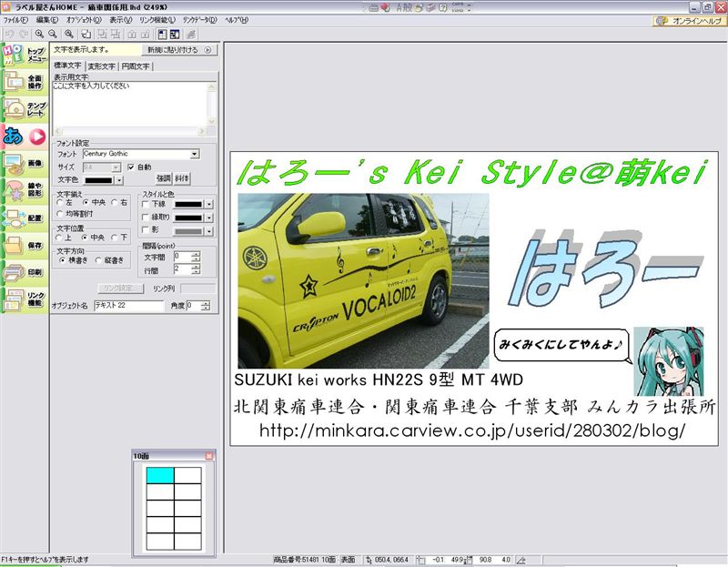Click the 表示用文字 text input area
Viewport: 728px width, 567px height.
pos(130,105)
